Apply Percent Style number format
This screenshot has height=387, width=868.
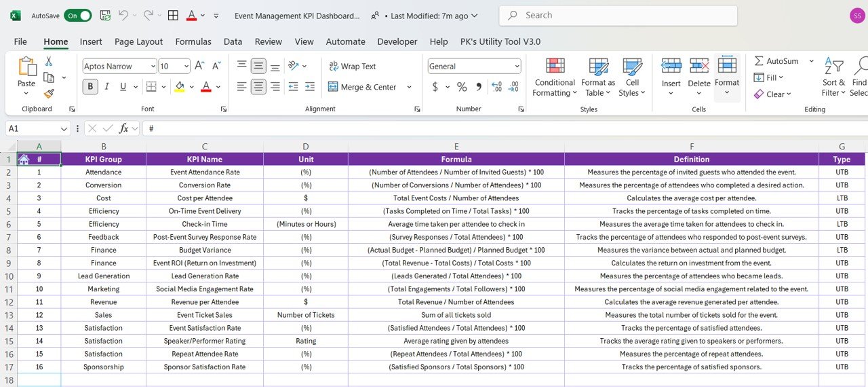(x=462, y=87)
